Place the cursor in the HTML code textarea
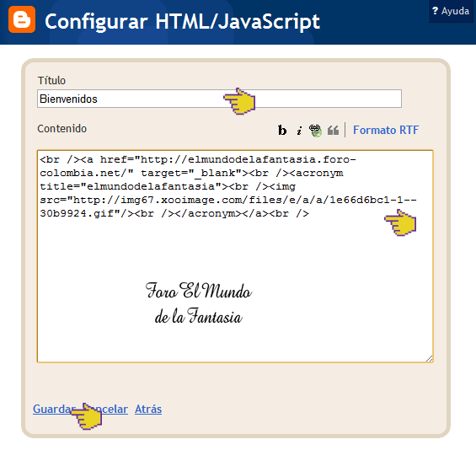This screenshot has width=476, height=466. (235, 256)
